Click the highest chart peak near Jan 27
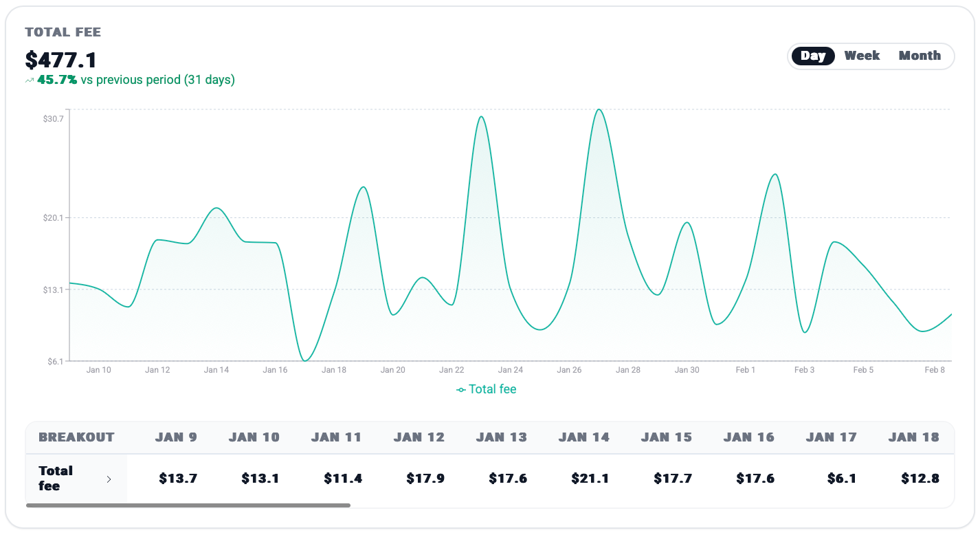 (x=599, y=109)
